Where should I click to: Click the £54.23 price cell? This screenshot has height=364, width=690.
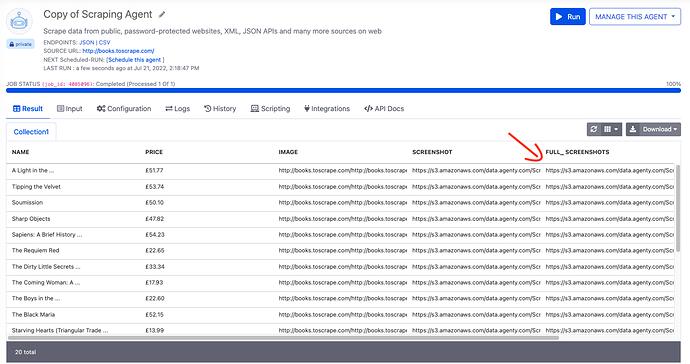click(x=155, y=235)
